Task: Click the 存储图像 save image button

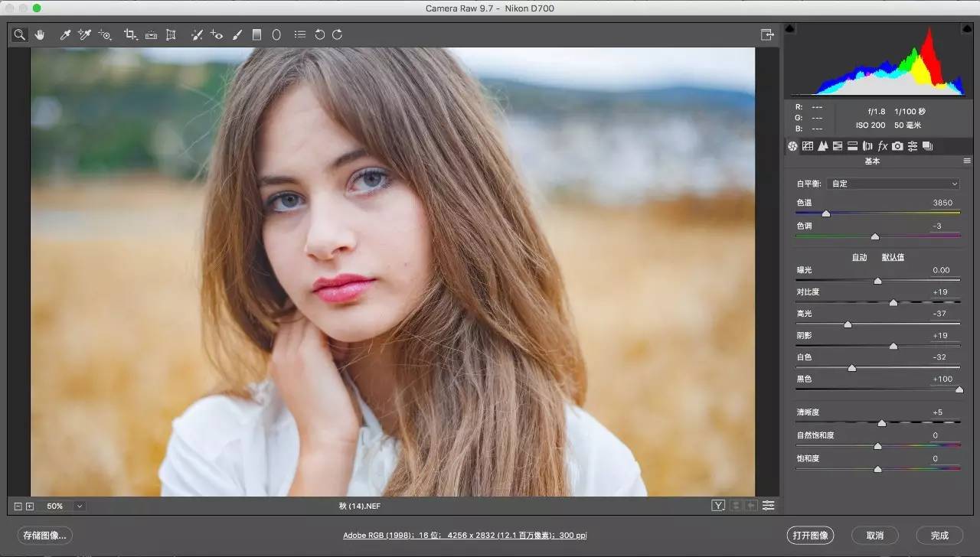Action: point(45,536)
